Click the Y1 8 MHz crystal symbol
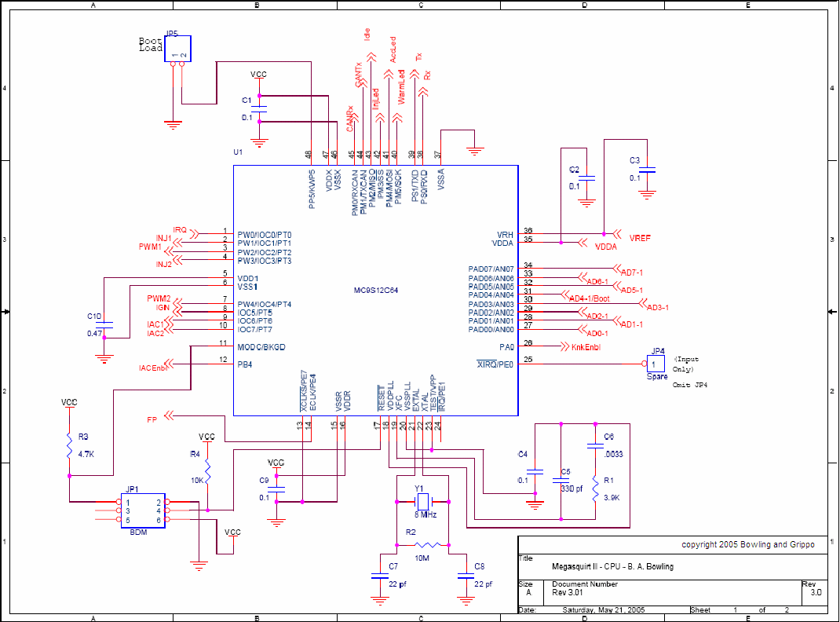This screenshot has width=840, height=622. click(x=422, y=500)
